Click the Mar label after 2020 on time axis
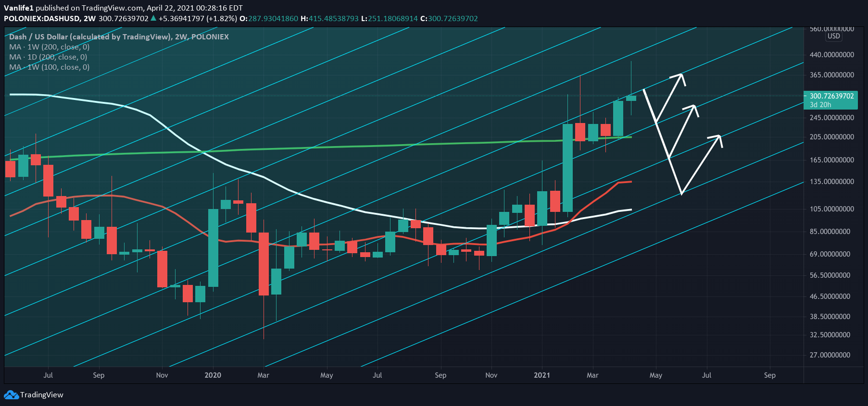Screen dimensions: 868x406 [264, 375]
